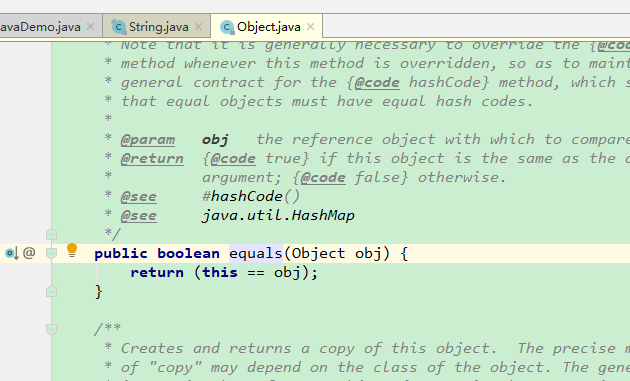The height and width of the screenshot is (381, 630).
Task: Click the @code tag before 'true}'
Action: click(x=233, y=158)
